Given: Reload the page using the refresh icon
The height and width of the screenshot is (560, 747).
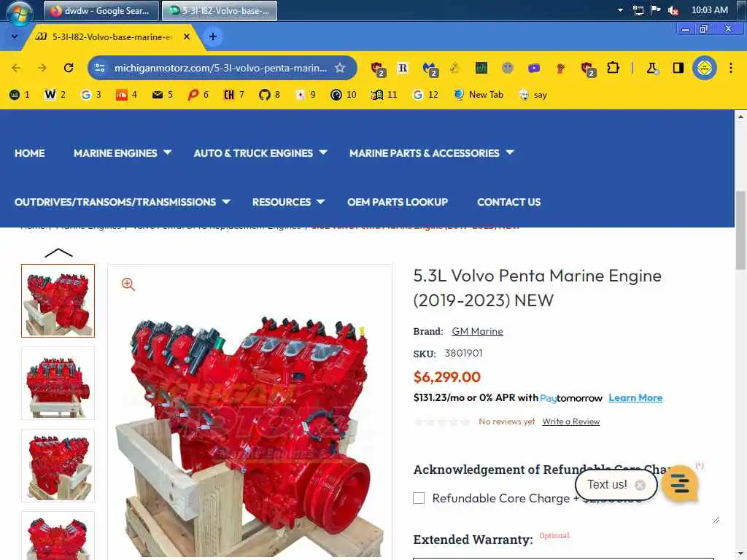Looking at the screenshot, I should [x=69, y=68].
